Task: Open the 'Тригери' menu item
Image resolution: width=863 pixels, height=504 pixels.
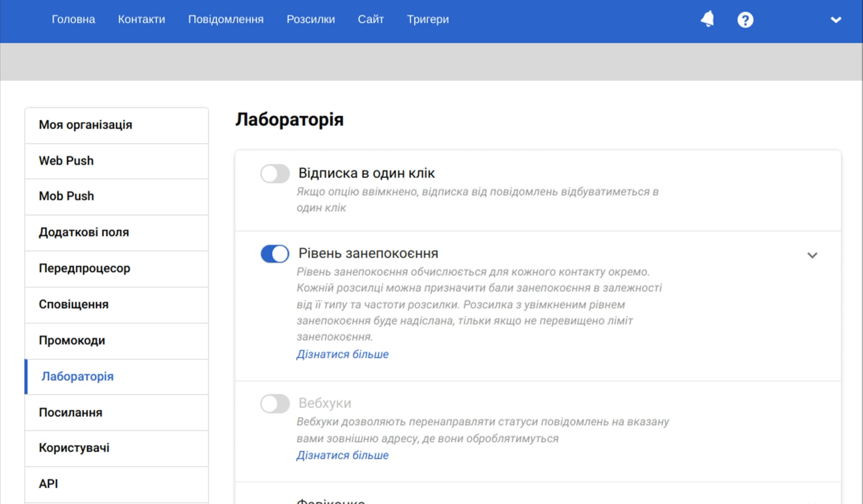Action: [427, 19]
